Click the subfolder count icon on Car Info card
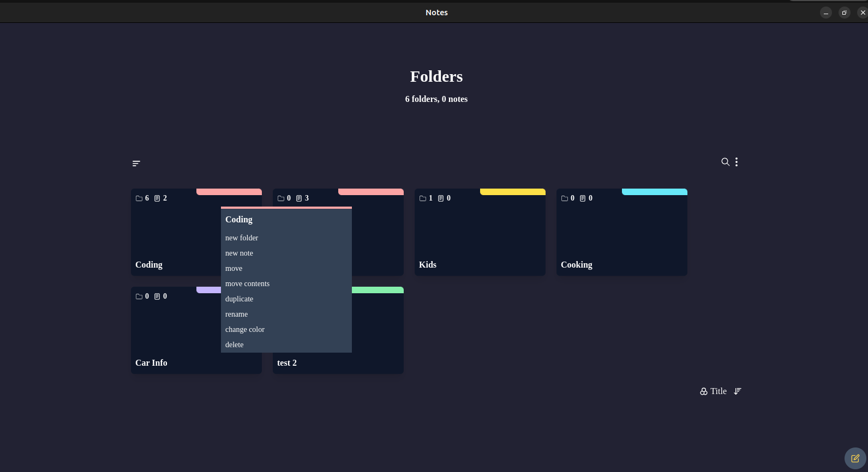The image size is (868, 472). 139,296
